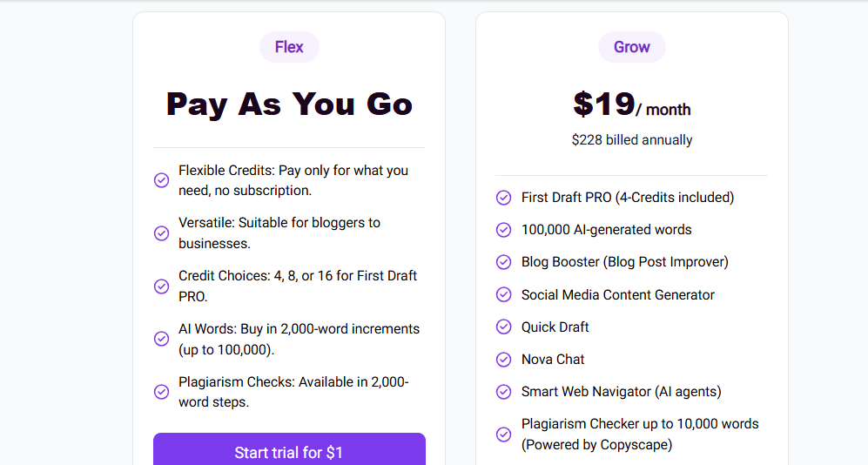
Task: Click checkmark icon next to Versatile feature
Action: click(161, 233)
